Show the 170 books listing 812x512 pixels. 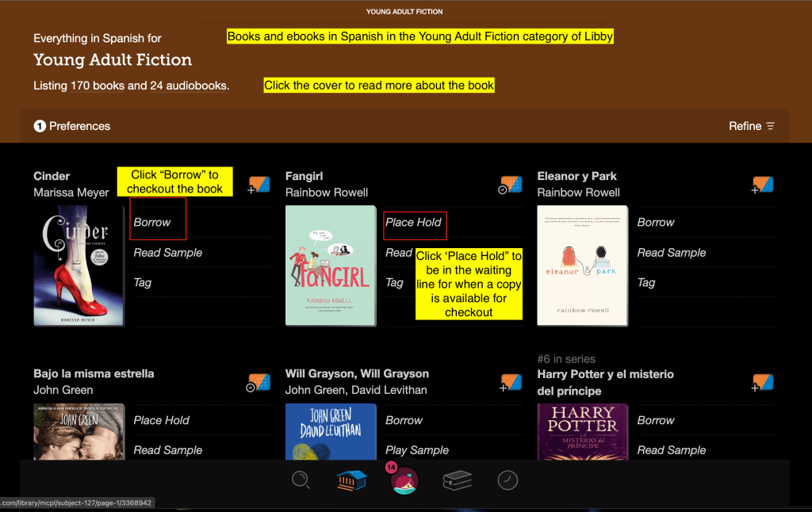tap(98, 86)
